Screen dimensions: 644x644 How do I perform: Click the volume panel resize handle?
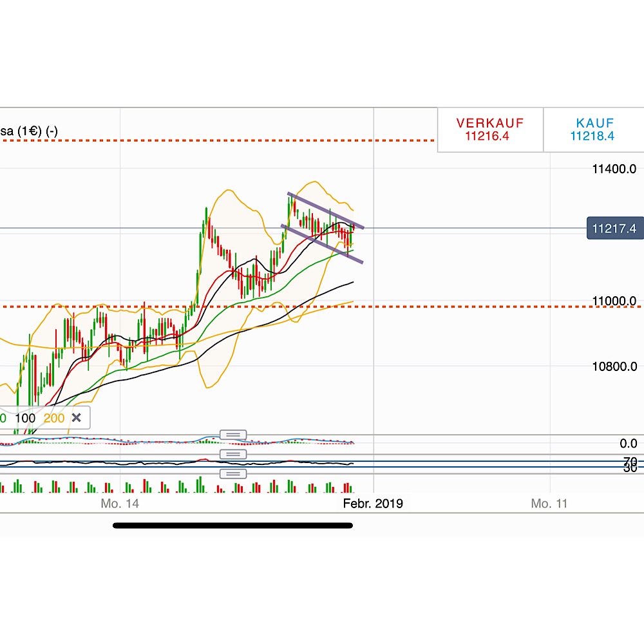[x=233, y=473]
